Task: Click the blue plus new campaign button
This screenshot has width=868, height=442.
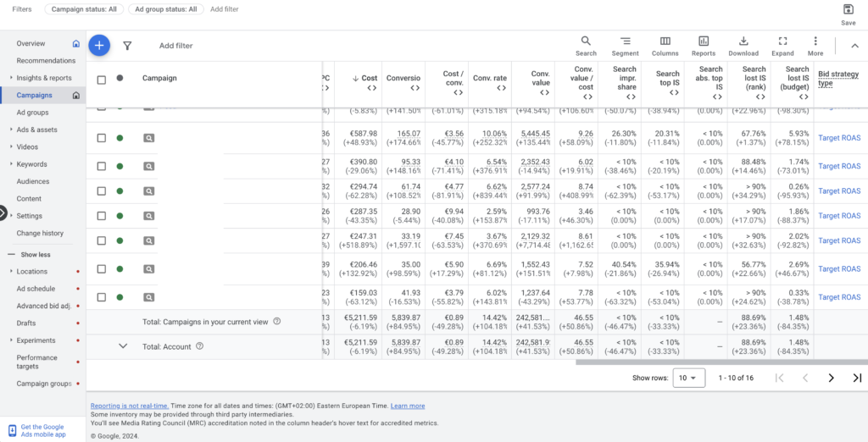Action: [100, 46]
